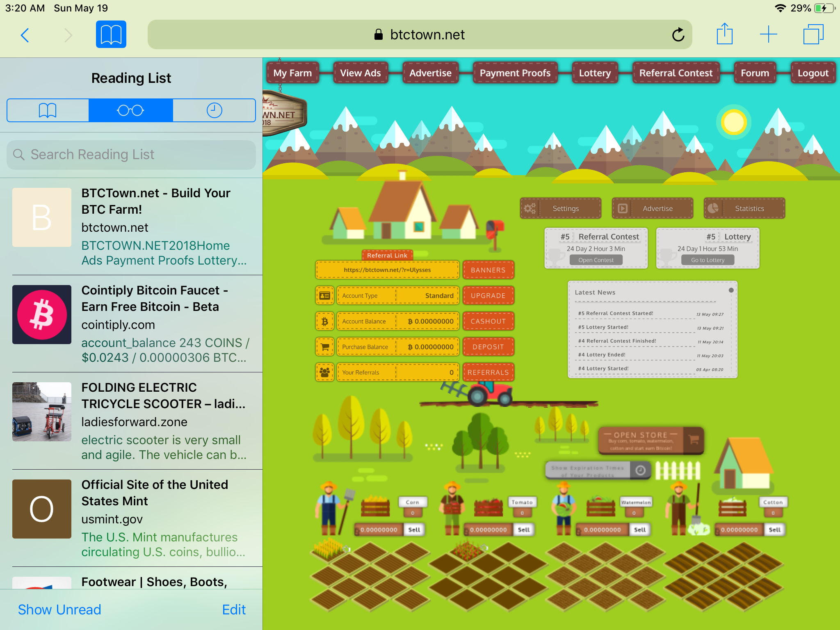Click the Account Balance bitcoin icon
Viewport: 840px width, 630px height.
pyautogui.click(x=325, y=321)
